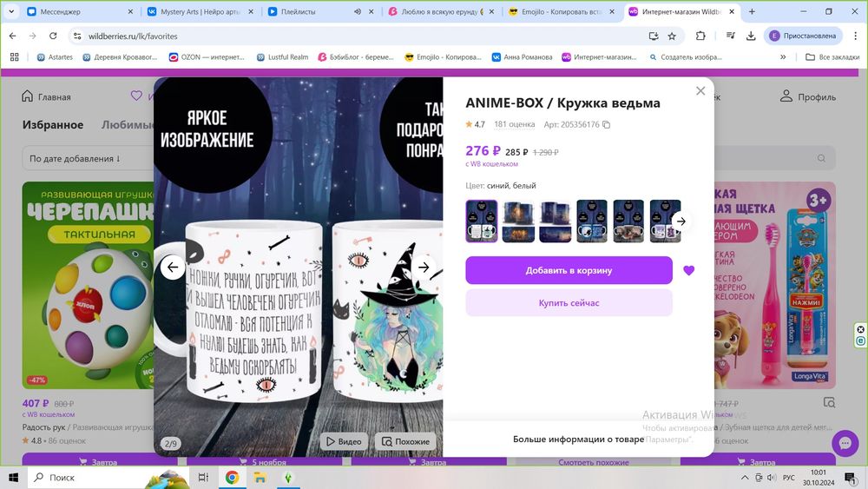Switch to Избранное tab
The height and width of the screenshot is (489, 868).
(x=53, y=124)
